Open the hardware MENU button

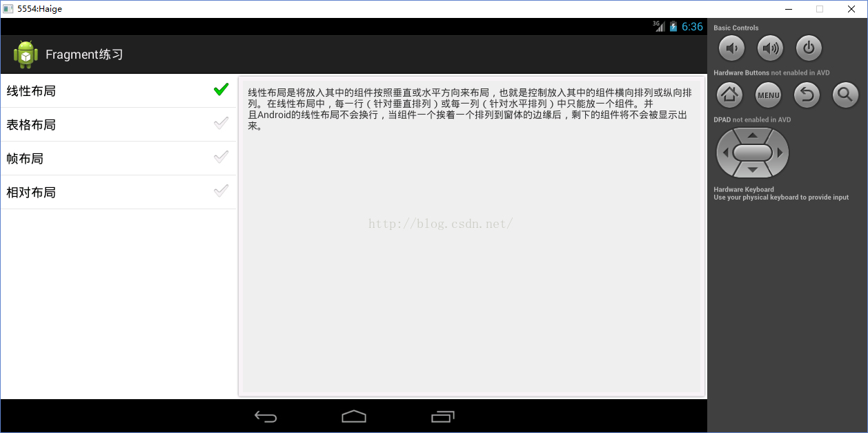coord(768,95)
